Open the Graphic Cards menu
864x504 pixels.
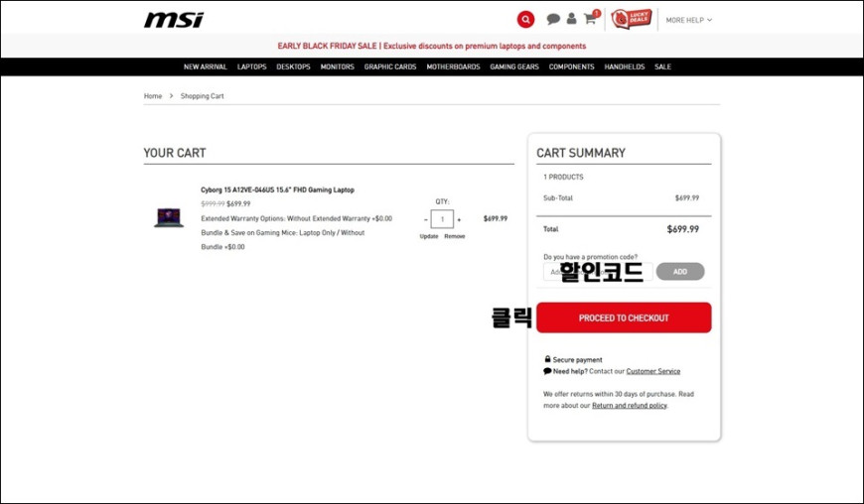tap(390, 66)
